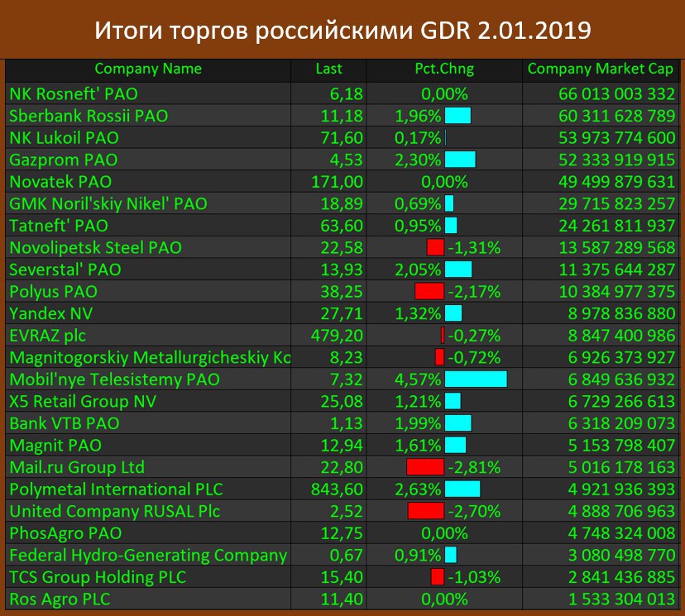Click the Magnit PAO company name
The height and width of the screenshot is (616, 685).
point(55,446)
